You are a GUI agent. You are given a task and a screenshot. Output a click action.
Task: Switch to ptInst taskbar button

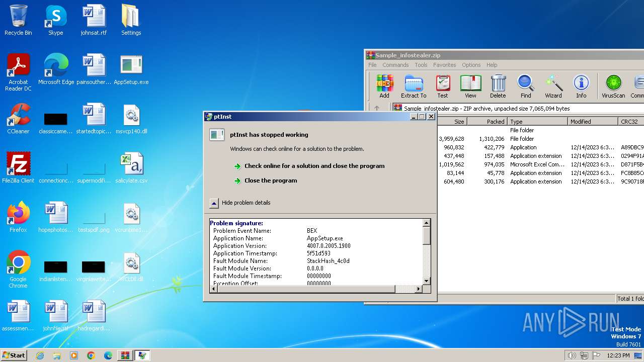click(142, 355)
